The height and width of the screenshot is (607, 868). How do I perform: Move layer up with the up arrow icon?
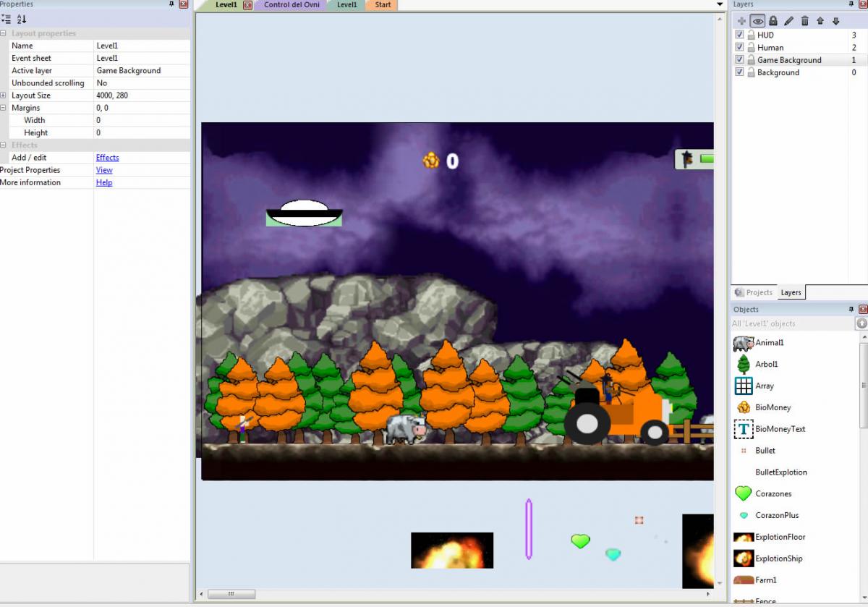pos(820,21)
